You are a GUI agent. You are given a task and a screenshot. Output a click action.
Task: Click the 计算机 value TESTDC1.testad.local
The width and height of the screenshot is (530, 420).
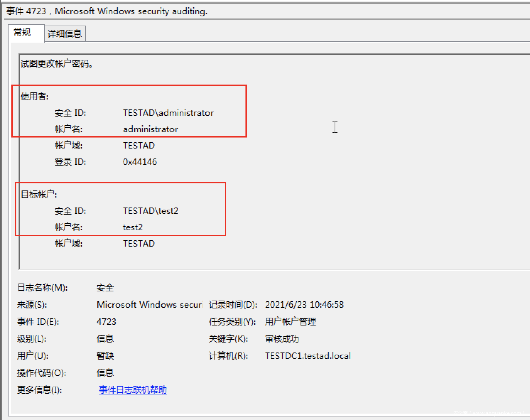tap(308, 356)
